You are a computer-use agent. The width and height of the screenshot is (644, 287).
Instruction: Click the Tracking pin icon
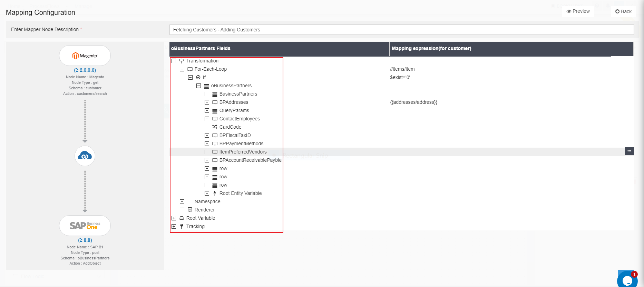(182, 226)
